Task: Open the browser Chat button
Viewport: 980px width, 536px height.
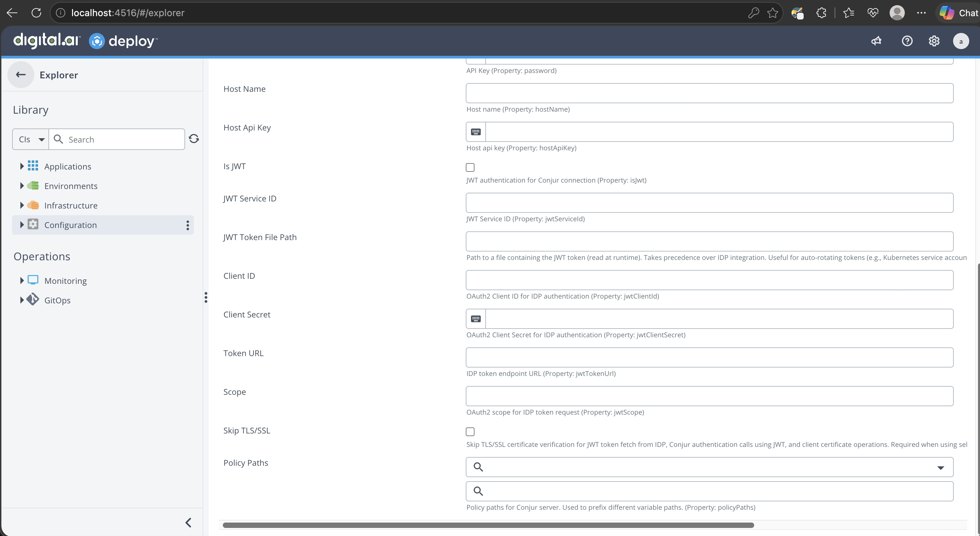Action: 958,13
